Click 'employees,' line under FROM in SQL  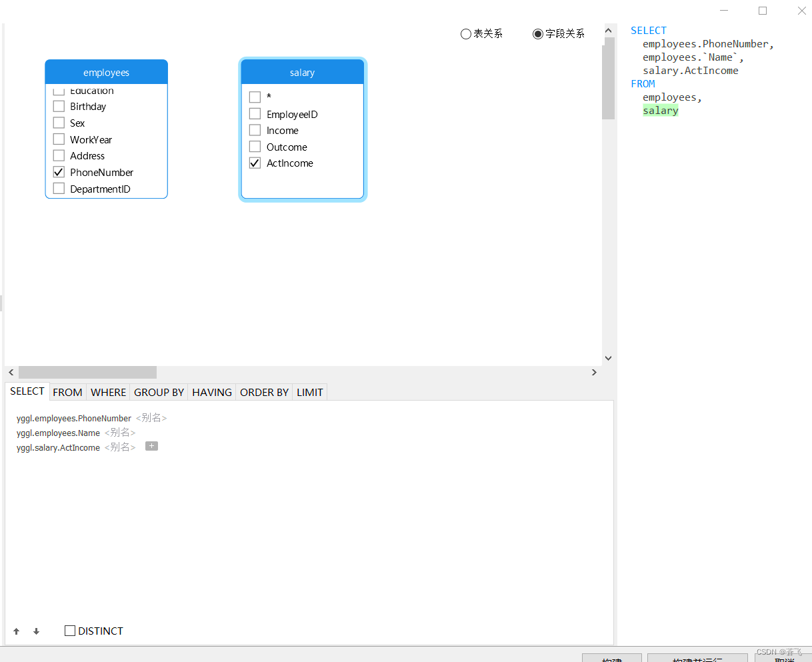[672, 97]
